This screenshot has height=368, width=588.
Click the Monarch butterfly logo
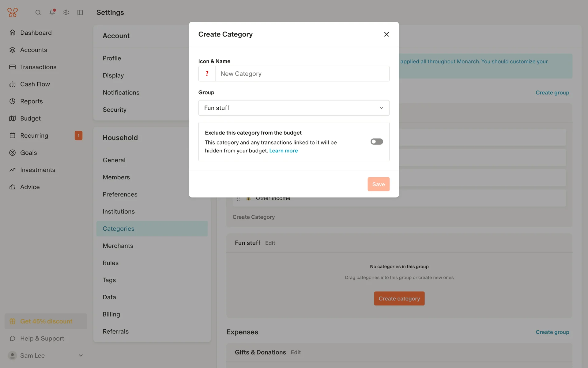point(13,13)
